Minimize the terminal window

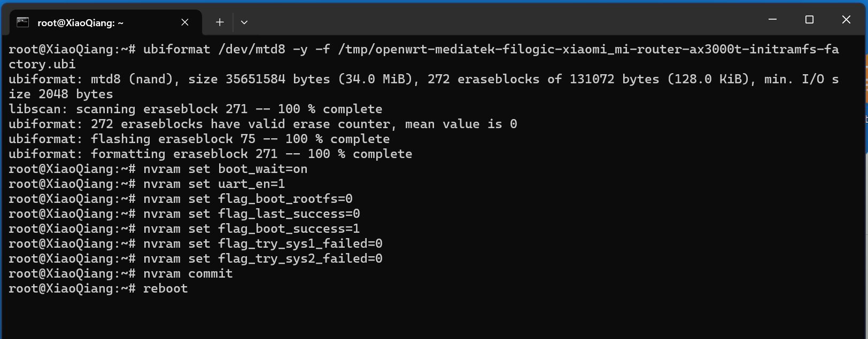(x=772, y=20)
